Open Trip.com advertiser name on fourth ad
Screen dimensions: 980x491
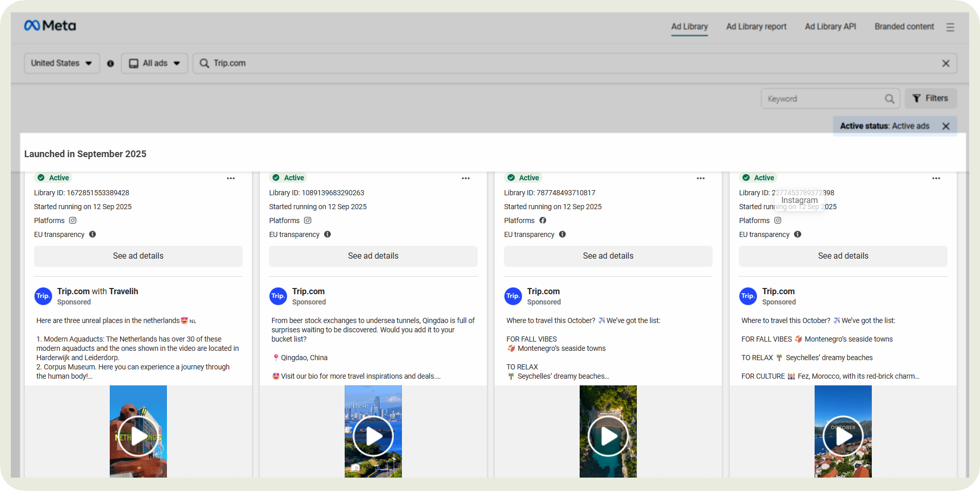(778, 292)
